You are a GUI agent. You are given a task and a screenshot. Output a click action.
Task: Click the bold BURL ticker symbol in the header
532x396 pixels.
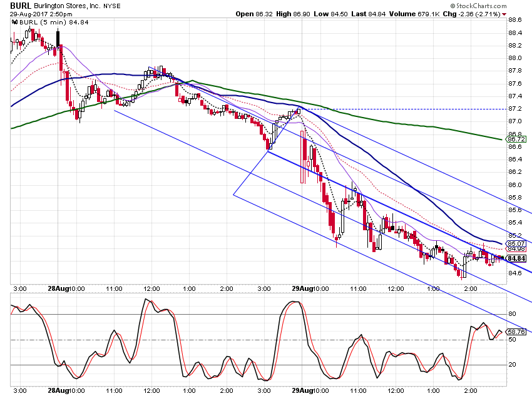(21, 6)
